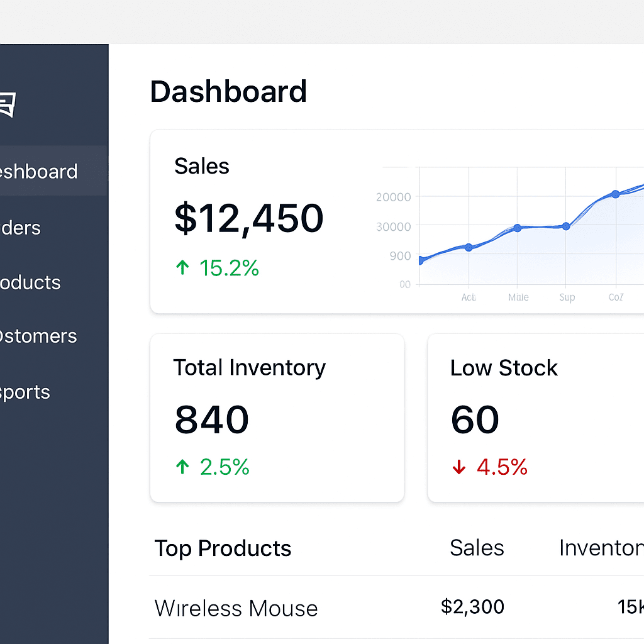Screen dimensions: 644x644
Task: Click the chart data point above CoZ
Action: (615, 194)
